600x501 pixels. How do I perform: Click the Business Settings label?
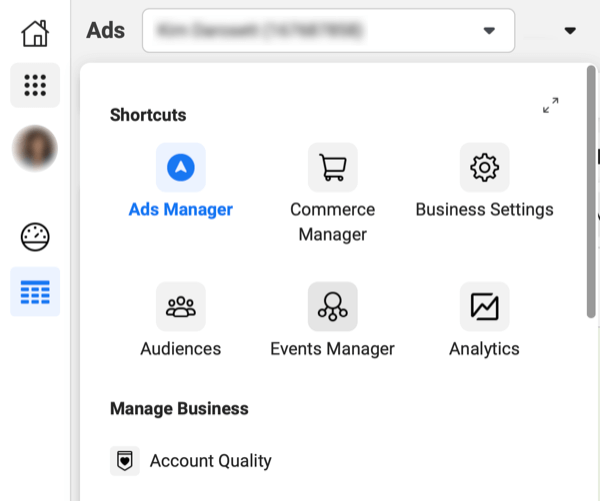click(x=484, y=210)
